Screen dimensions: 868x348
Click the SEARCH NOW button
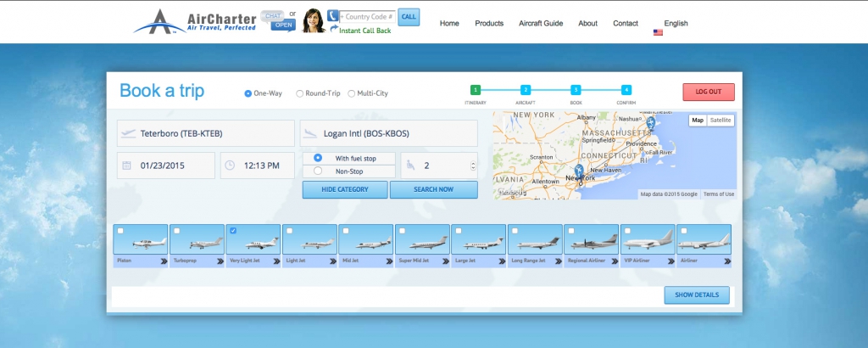coord(433,189)
